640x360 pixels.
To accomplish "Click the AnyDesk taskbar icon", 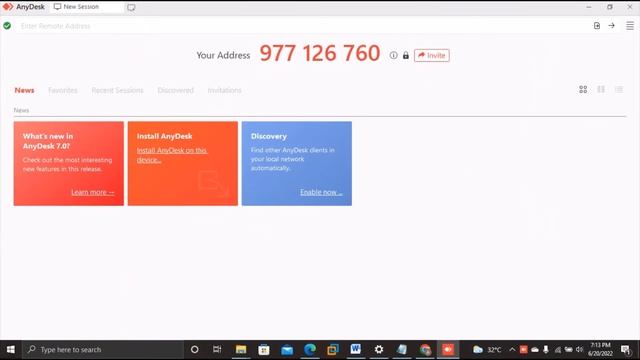I will (x=448, y=349).
